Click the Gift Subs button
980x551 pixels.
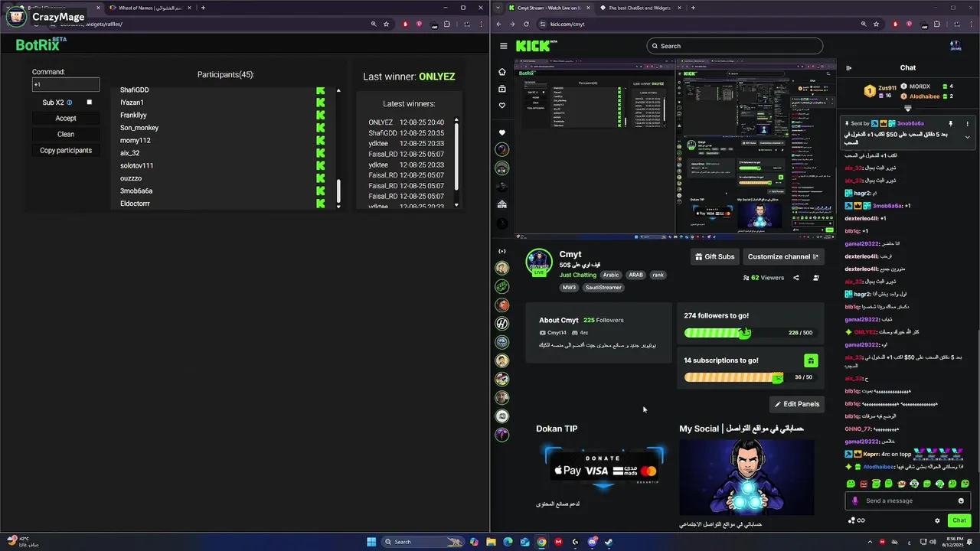coord(716,256)
